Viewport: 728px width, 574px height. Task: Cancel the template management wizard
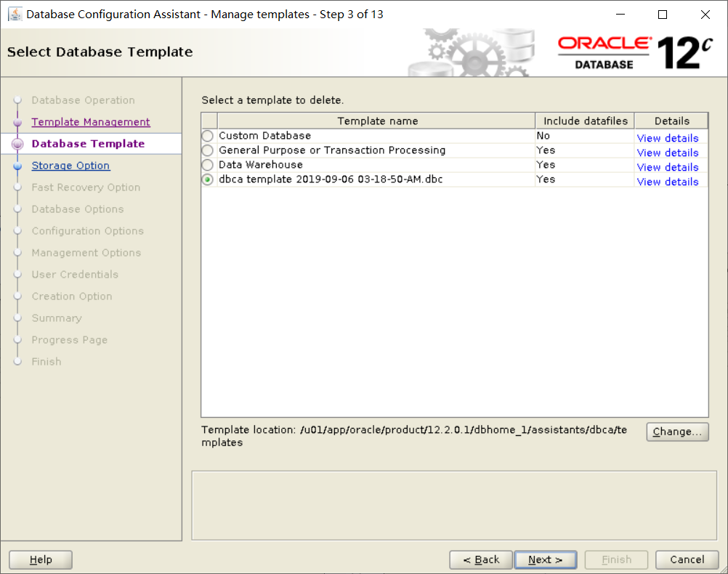click(686, 559)
